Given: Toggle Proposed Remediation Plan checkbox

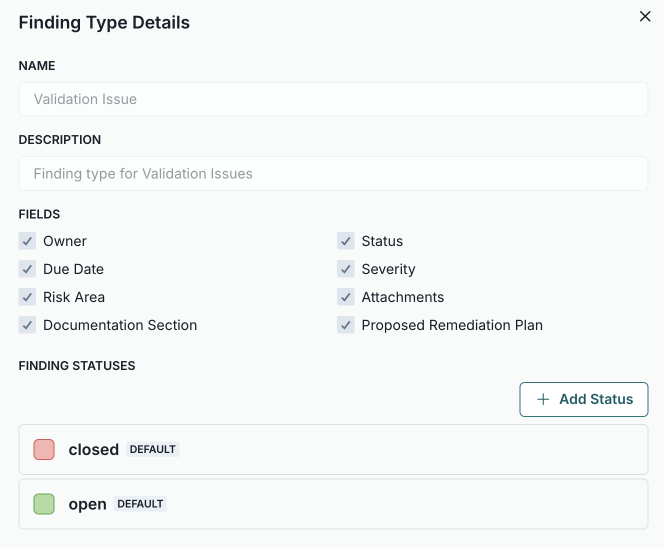Looking at the screenshot, I should [x=345, y=325].
